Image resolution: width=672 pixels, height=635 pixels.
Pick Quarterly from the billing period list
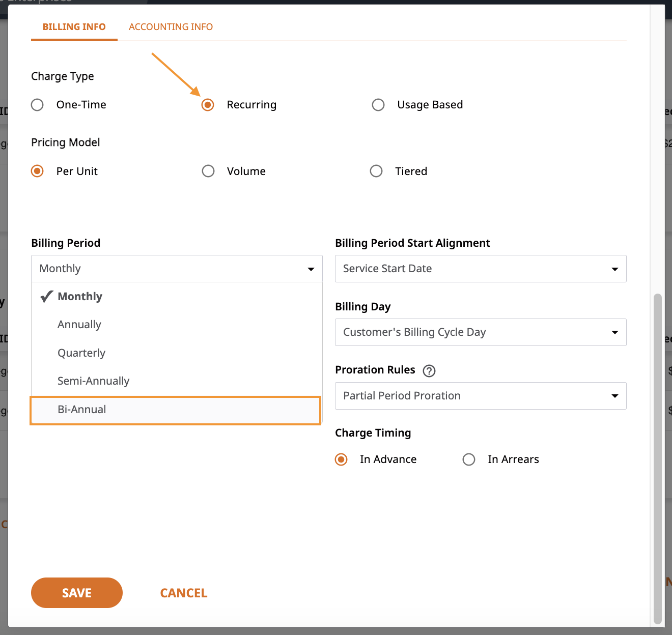pos(177,353)
